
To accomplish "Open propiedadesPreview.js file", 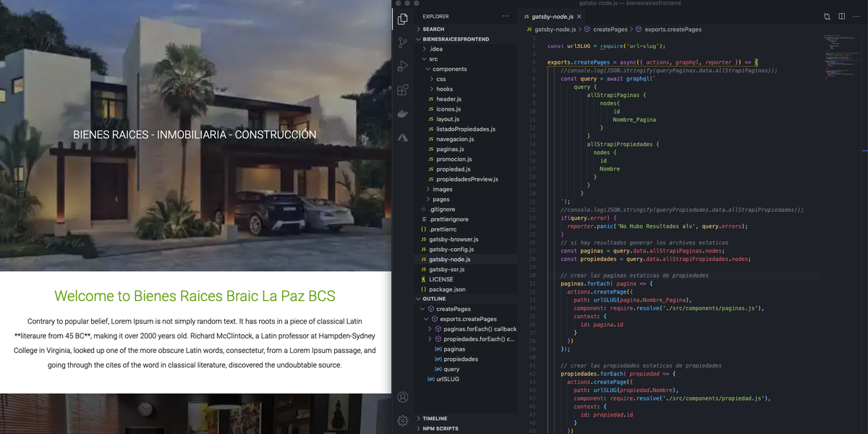I will coord(467,179).
